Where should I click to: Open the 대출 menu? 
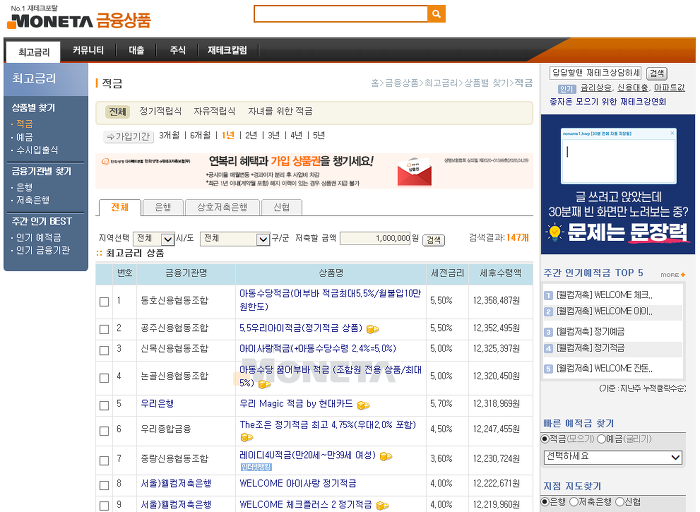click(x=136, y=50)
